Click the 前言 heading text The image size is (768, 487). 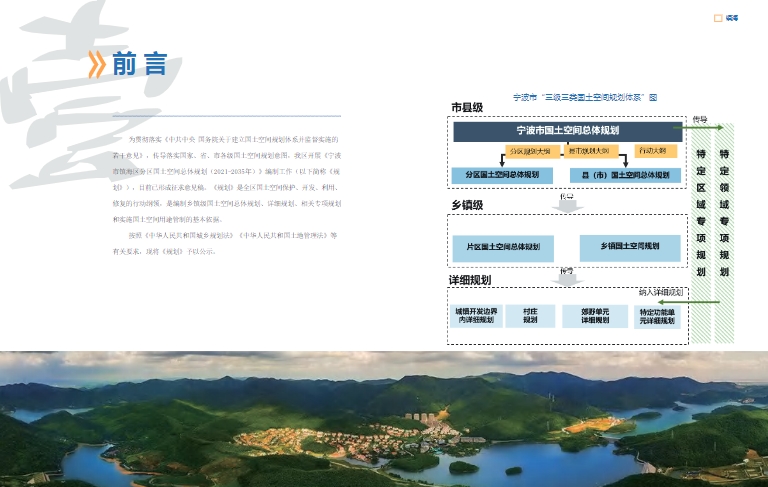[139, 65]
